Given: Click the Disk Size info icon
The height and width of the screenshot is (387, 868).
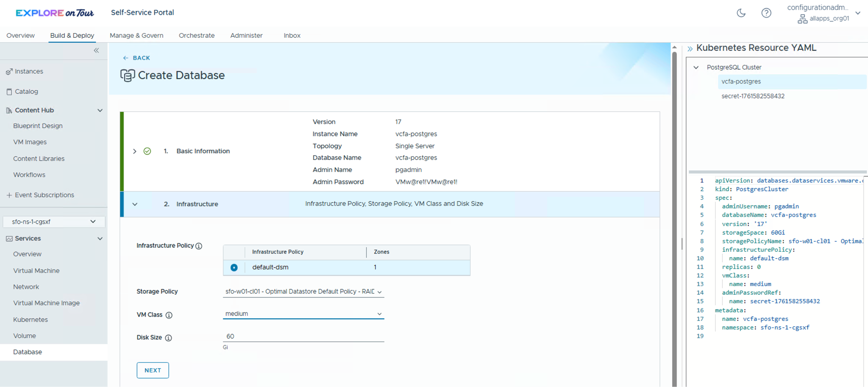Looking at the screenshot, I should pos(168,338).
